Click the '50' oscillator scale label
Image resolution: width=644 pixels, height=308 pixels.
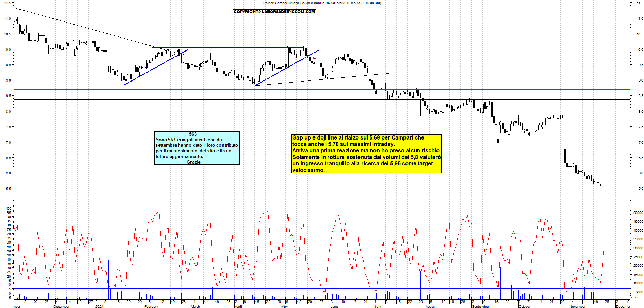9,251
